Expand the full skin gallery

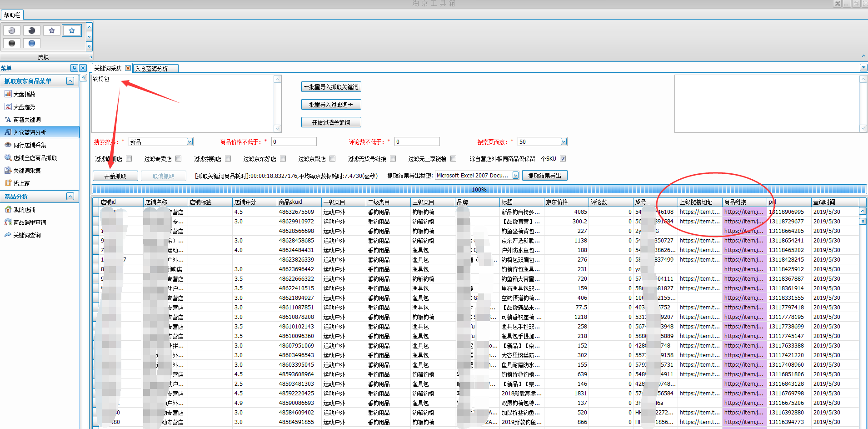click(89, 46)
